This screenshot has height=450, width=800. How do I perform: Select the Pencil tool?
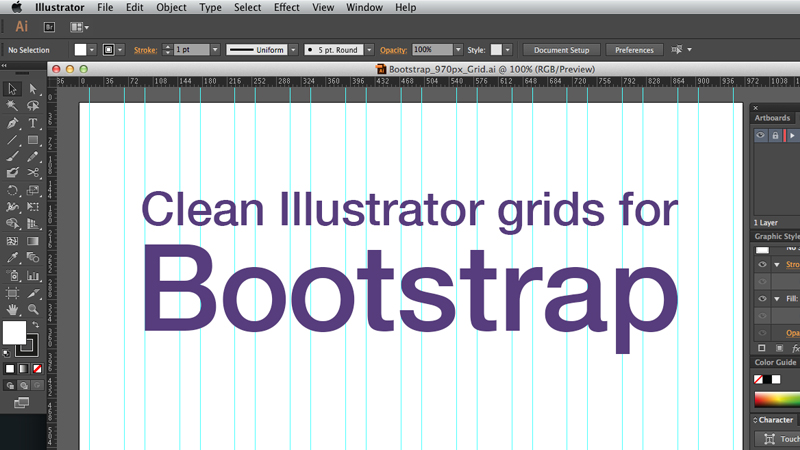(33, 156)
